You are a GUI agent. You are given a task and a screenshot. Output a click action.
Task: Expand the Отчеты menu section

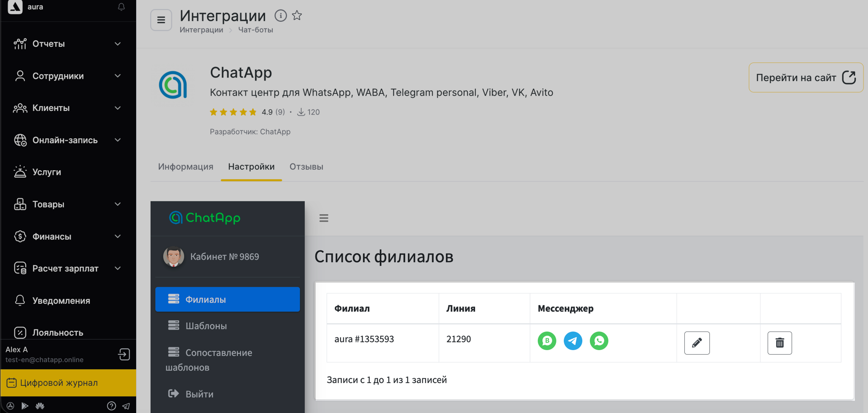click(68, 44)
